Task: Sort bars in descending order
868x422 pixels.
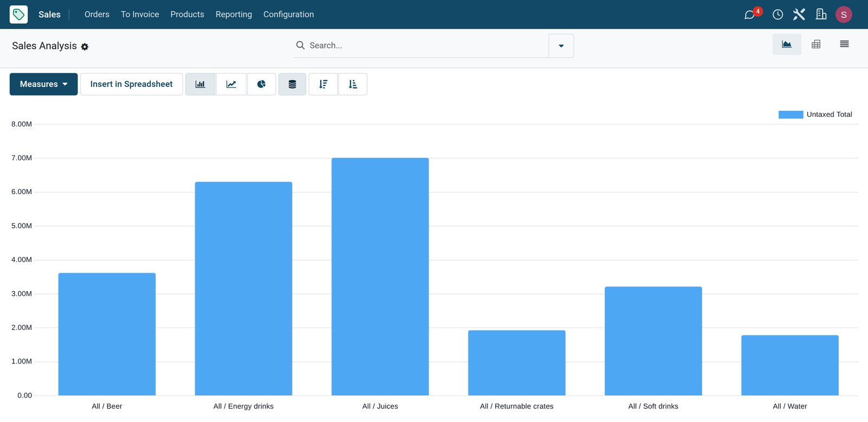Action: [323, 84]
